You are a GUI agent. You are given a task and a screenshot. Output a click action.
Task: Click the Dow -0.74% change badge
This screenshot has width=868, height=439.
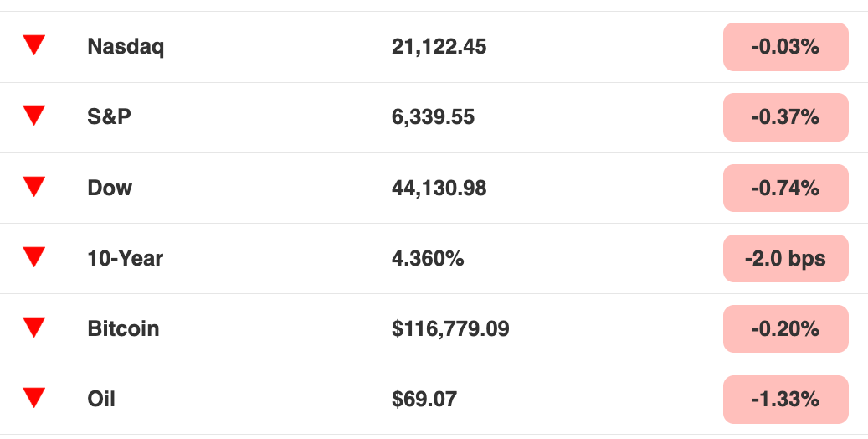click(785, 188)
